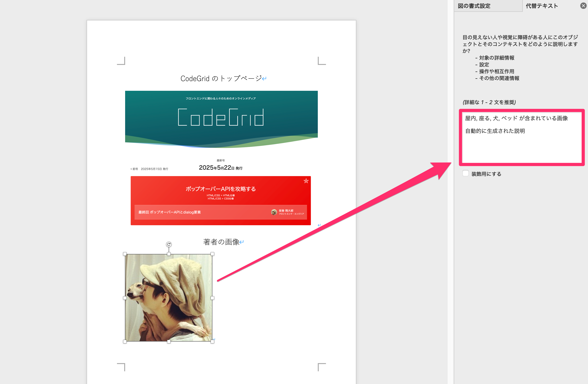
Task: Close the alt text pane
Action: tap(583, 6)
